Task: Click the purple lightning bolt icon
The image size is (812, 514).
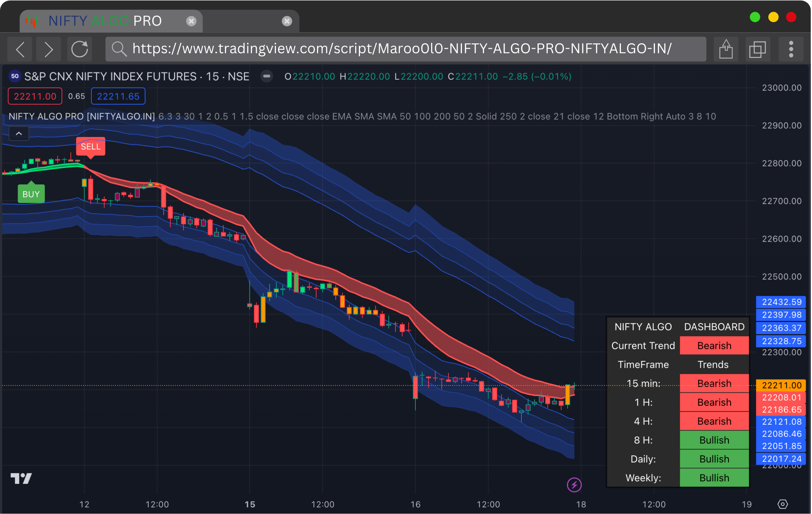Action: pyautogui.click(x=574, y=485)
